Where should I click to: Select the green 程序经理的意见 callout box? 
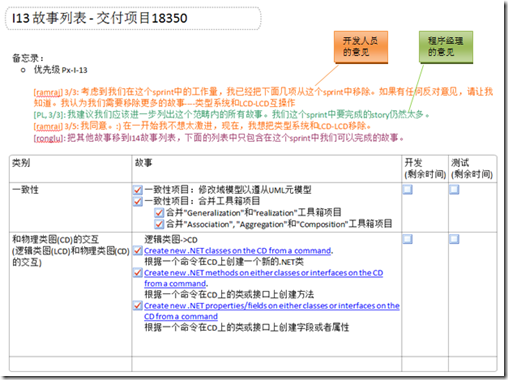[x=446, y=47]
